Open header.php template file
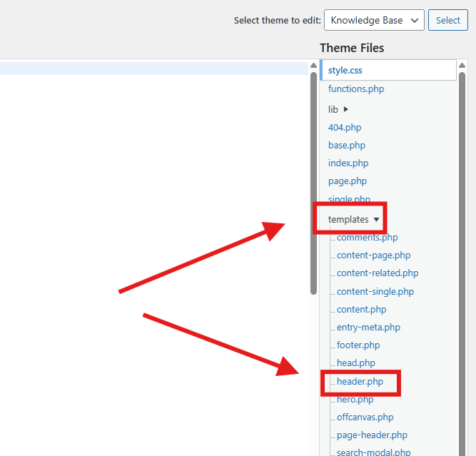The width and height of the screenshot is (476, 456). coord(360,382)
